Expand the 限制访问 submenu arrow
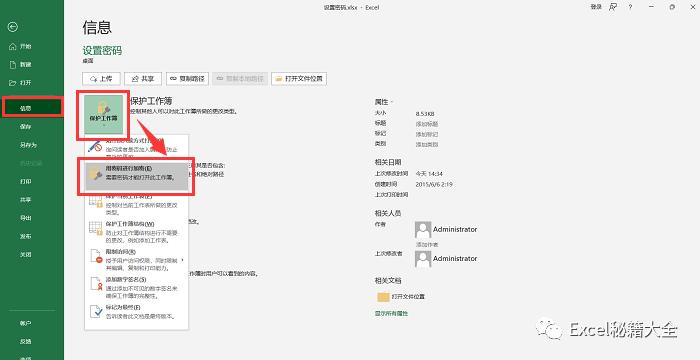This screenshot has width=700, height=360. click(x=183, y=260)
